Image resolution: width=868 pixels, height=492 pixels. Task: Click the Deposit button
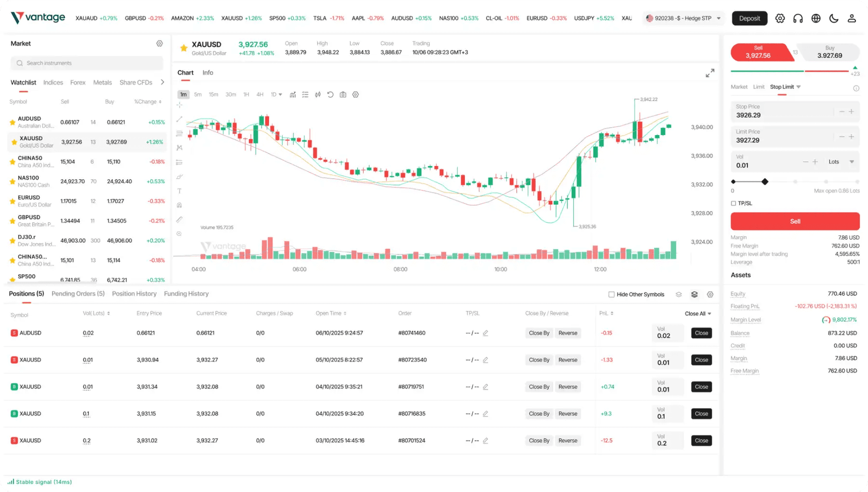point(749,18)
